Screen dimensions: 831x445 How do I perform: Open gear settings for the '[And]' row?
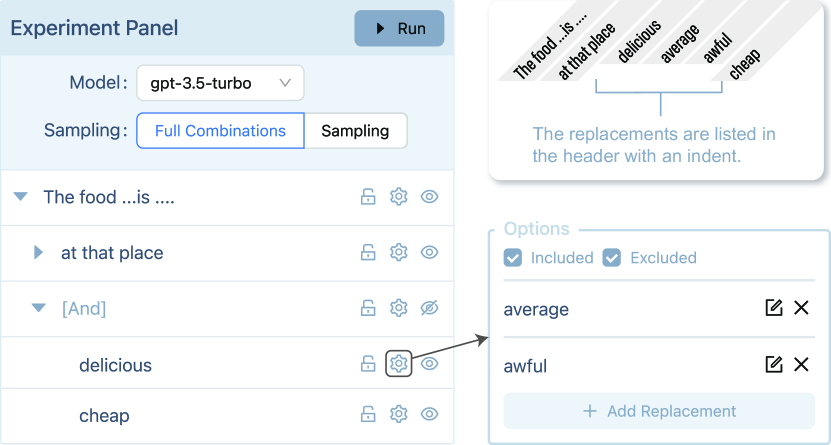[399, 307]
